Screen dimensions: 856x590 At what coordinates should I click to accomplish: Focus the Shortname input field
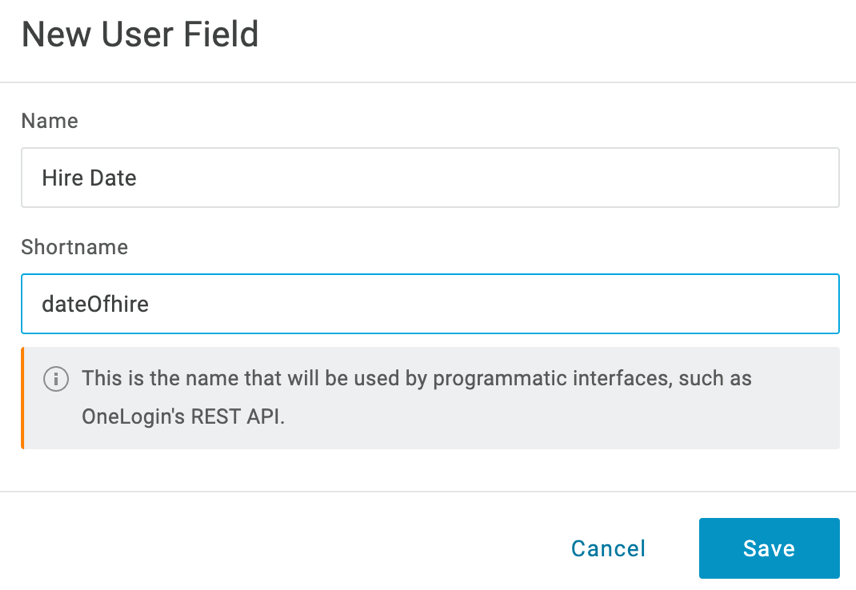coord(430,303)
